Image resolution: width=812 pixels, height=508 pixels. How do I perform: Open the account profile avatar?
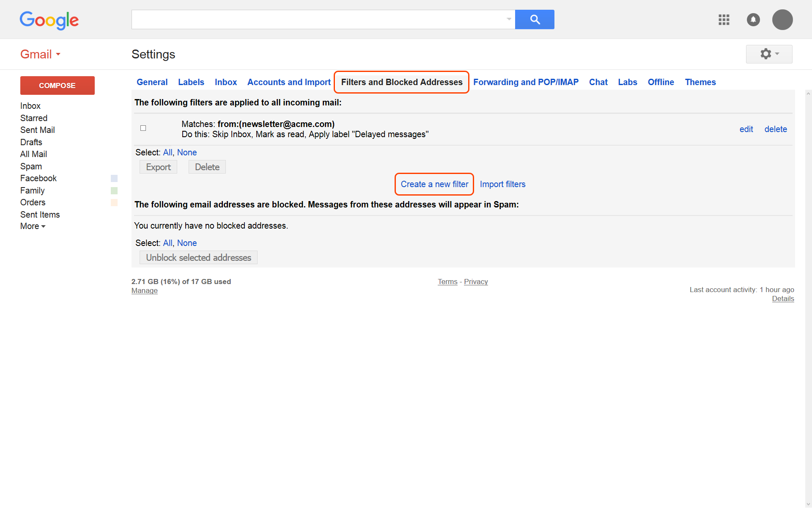point(782,19)
